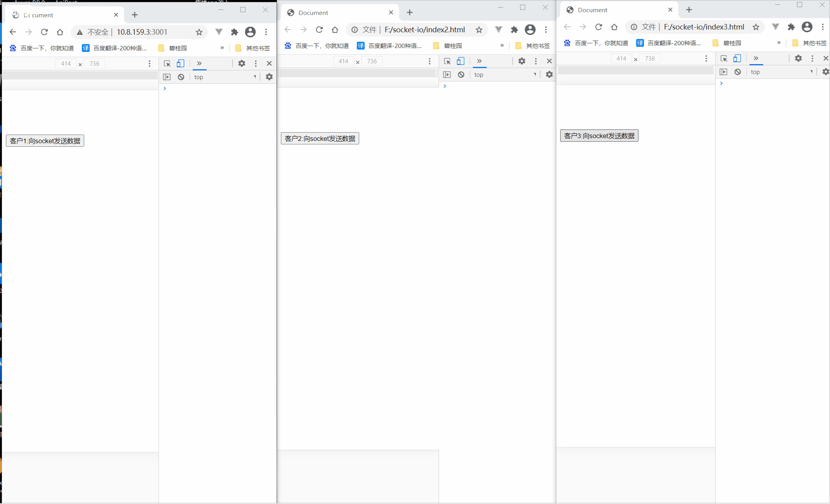Select the inspect element cursor in first DevTools
The height and width of the screenshot is (504, 830).
(x=167, y=63)
